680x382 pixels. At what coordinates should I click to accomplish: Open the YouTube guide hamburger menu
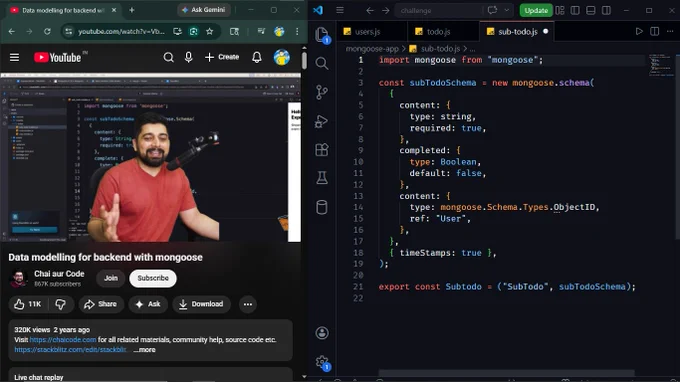click(x=14, y=57)
